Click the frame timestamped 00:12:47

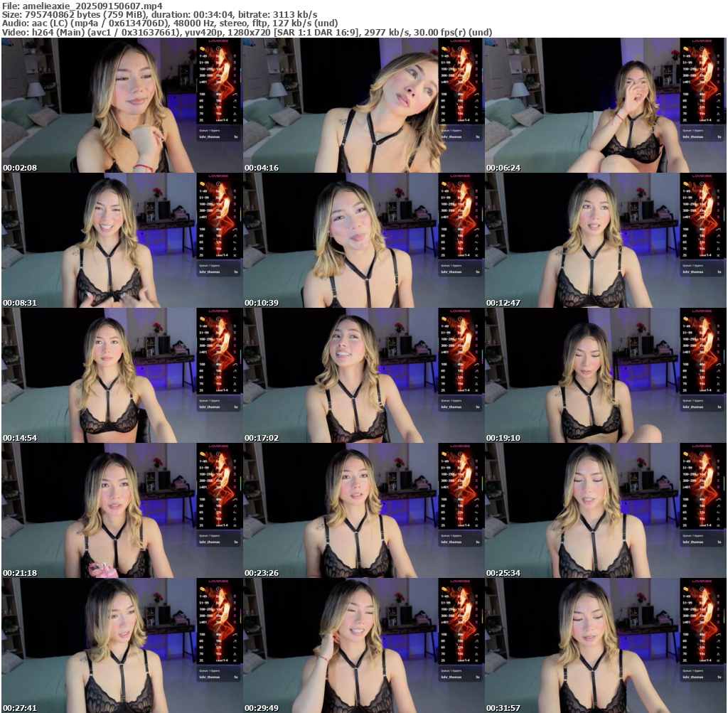(x=605, y=240)
